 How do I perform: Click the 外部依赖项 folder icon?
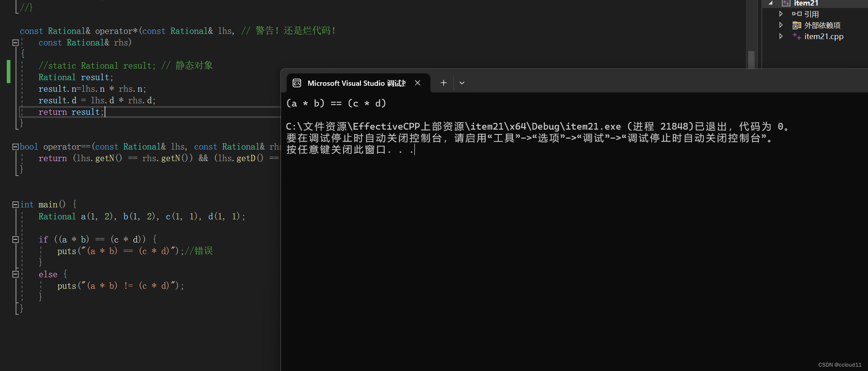point(797,26)
